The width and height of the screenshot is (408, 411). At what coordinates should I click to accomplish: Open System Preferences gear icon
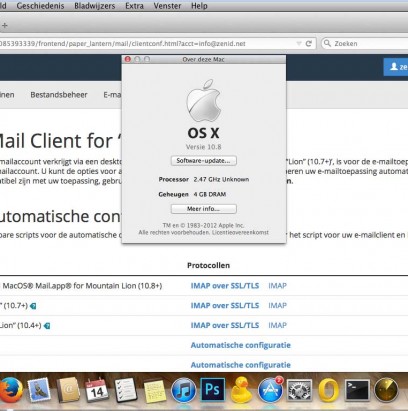299,390
